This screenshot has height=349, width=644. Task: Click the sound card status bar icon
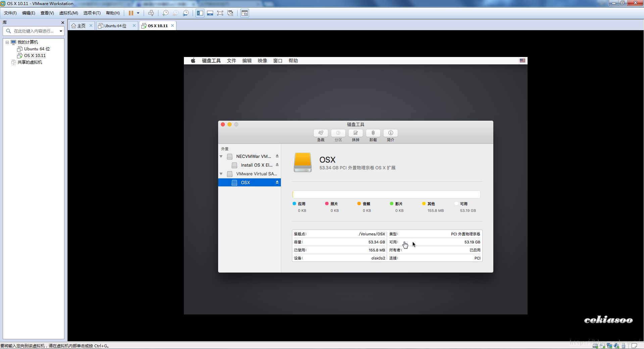click(x=616, y=346)
